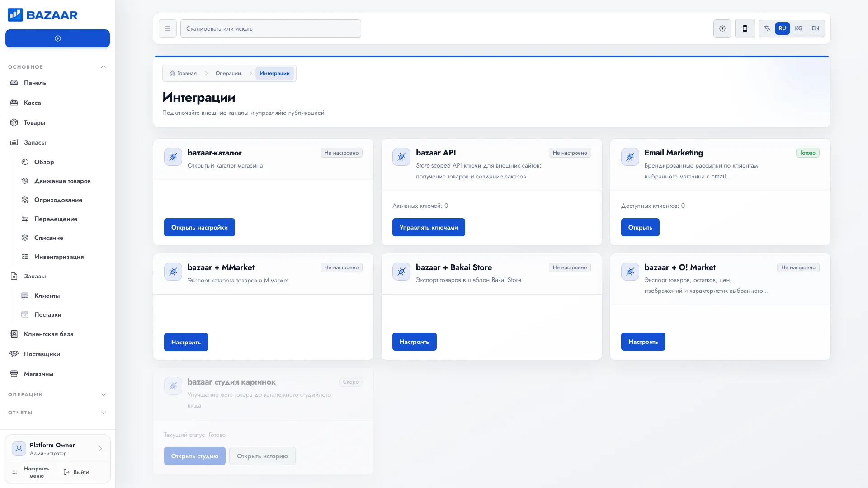Click Открыть студию button
The width and height of the screenshot is (868, 488).
click(195, 456)
